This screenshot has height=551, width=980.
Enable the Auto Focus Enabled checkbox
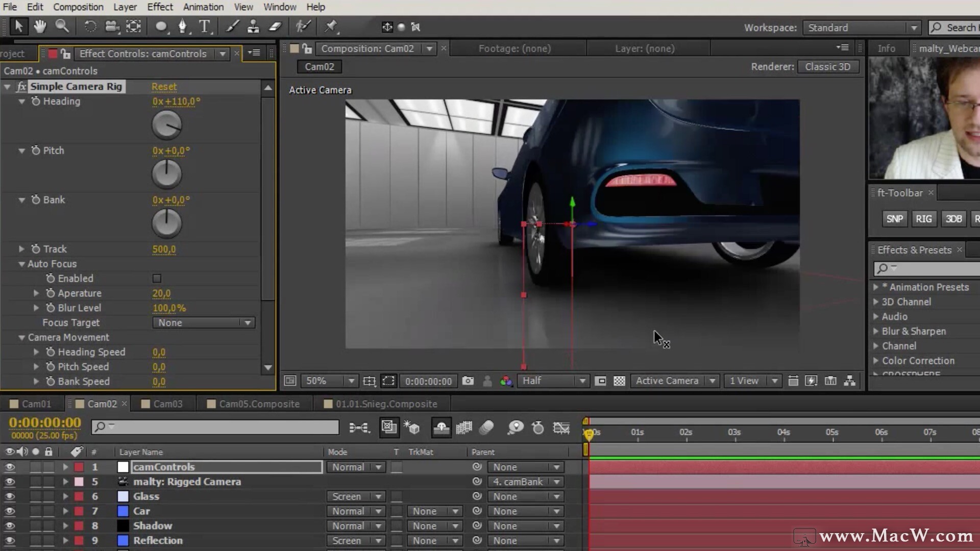[x=157, y=279]
